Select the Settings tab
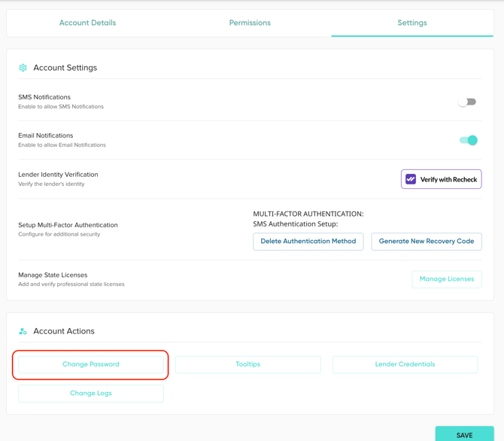The height and width of the screenshot is (441, 504). [411, 23]
